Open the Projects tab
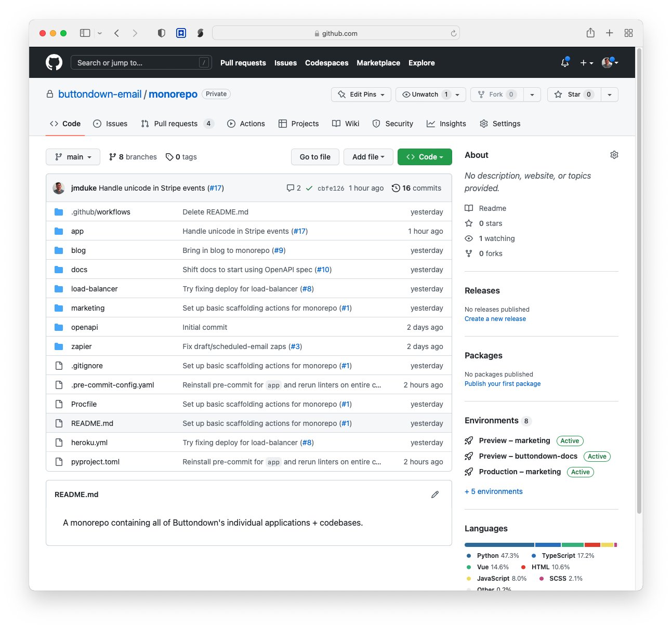Viewport: 672px width, 629px height. pos(299,124)
